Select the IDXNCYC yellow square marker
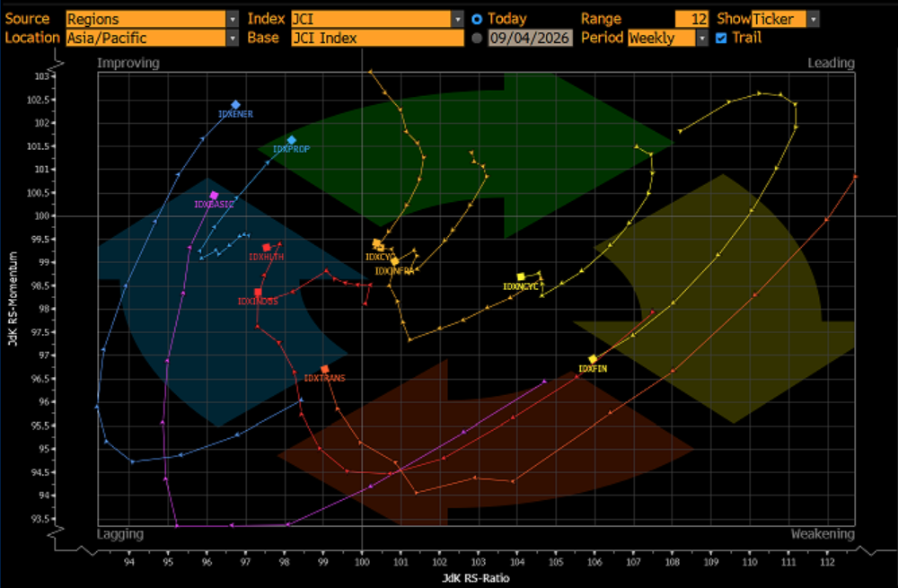This screenshot has height=588, width=898. pos(521,277)
